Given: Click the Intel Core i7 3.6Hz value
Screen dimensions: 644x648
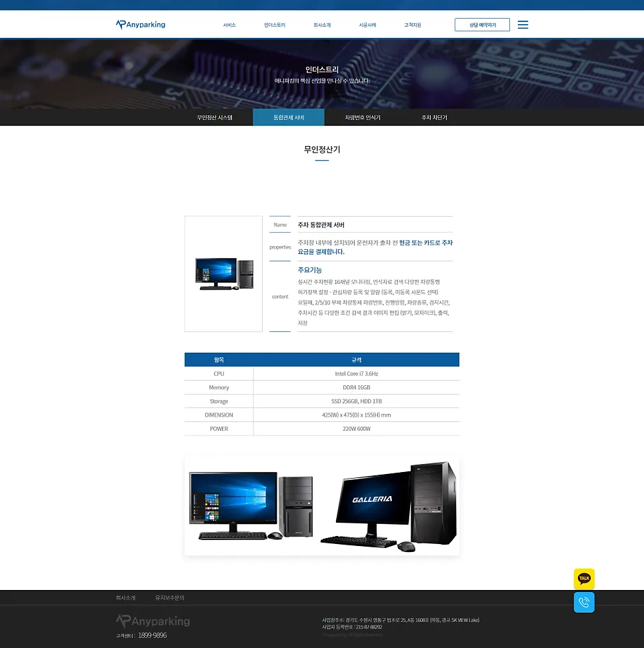Looking at the screenshot, I should tap(356, 373).
